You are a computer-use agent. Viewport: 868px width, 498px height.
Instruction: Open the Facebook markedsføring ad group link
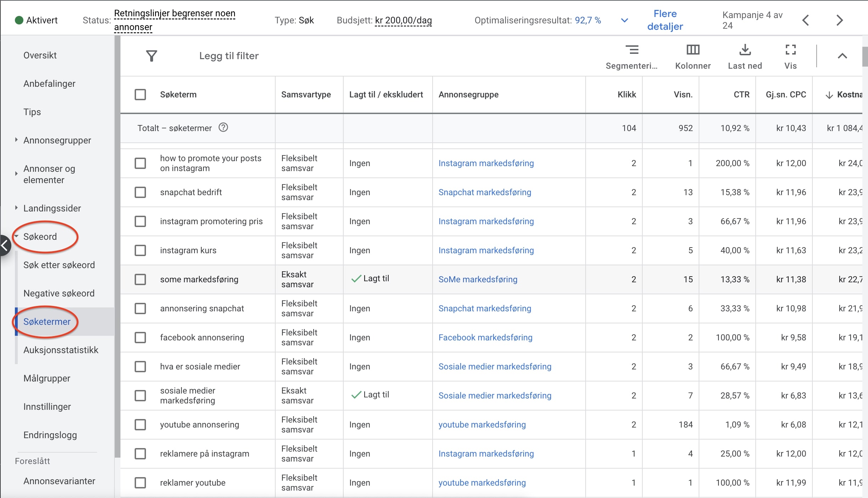(x=485, y=338)
